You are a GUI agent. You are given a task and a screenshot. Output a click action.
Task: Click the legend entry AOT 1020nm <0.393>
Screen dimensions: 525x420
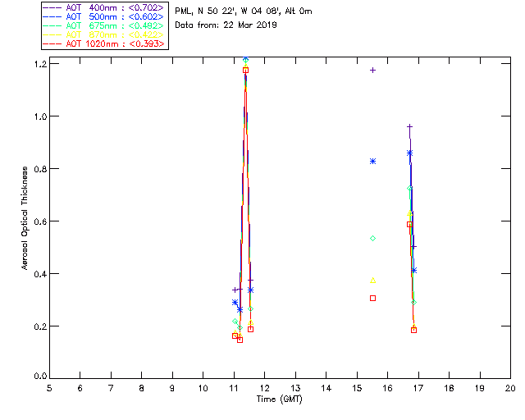click(103, 43)
